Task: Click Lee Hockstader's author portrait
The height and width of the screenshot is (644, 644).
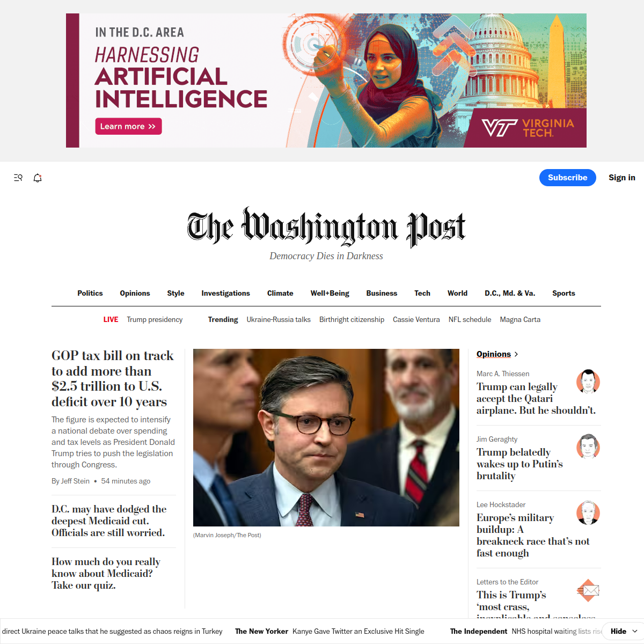Action: click(588, 513)
